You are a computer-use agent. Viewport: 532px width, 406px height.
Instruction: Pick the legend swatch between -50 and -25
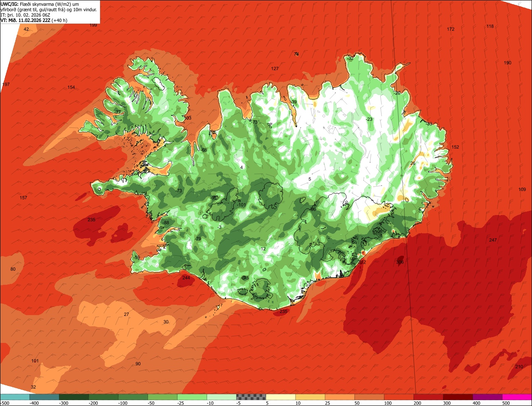(x=163, y=397)
